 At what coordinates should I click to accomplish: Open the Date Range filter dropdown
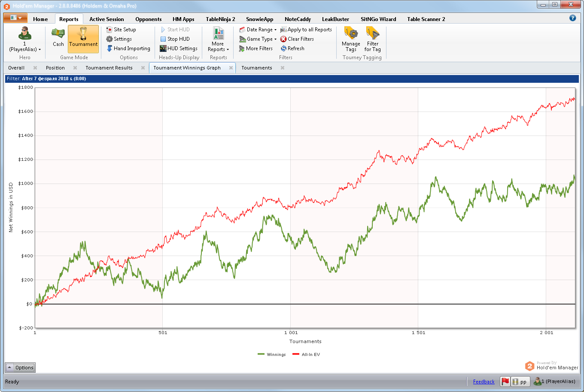click(258, 30)
